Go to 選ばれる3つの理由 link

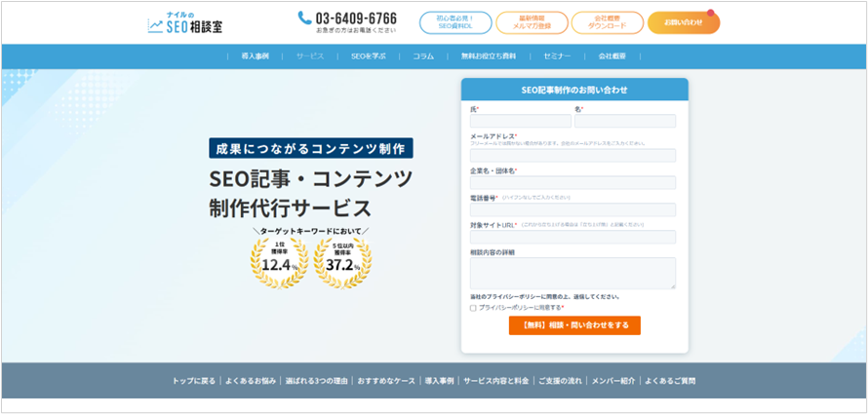[x=317, y=381]
